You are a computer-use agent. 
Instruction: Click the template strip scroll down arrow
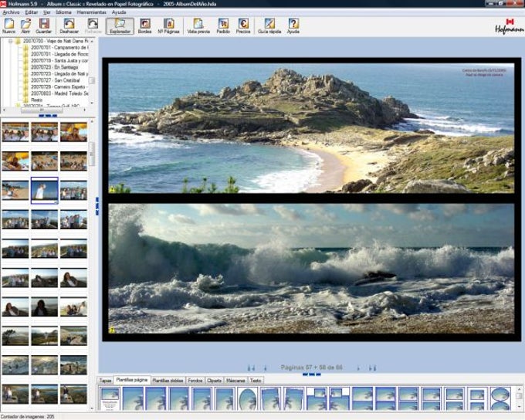pyautogui.click(x=519, y=408)
